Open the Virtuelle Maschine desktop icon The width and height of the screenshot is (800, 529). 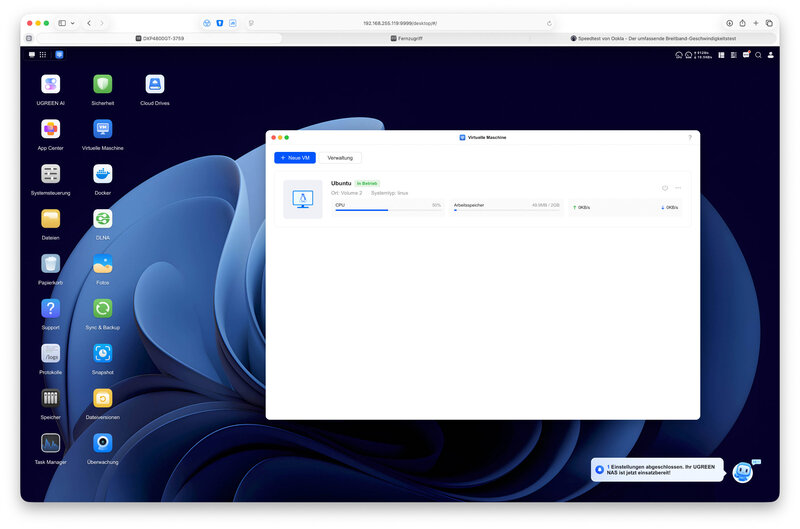tap(103, 129)
